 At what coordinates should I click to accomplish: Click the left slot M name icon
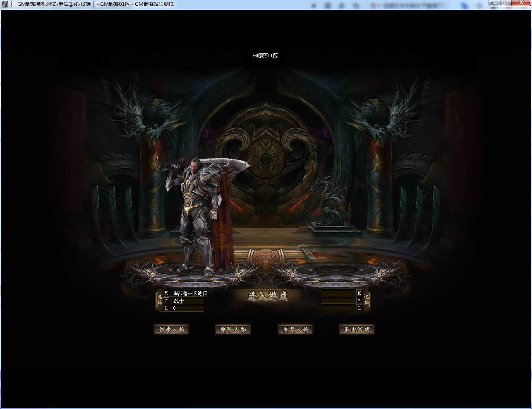click(x=166, y=293)
